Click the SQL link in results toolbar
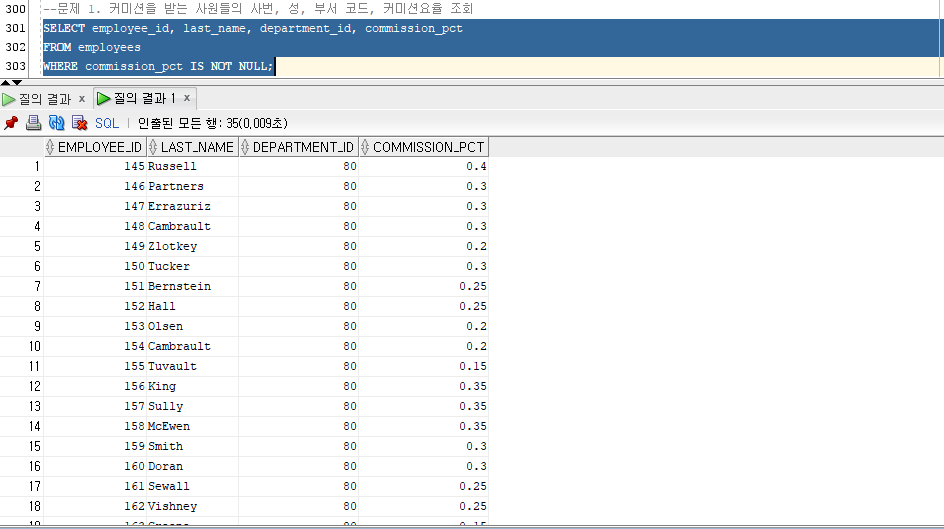The image size is (944, 529). 107,123
